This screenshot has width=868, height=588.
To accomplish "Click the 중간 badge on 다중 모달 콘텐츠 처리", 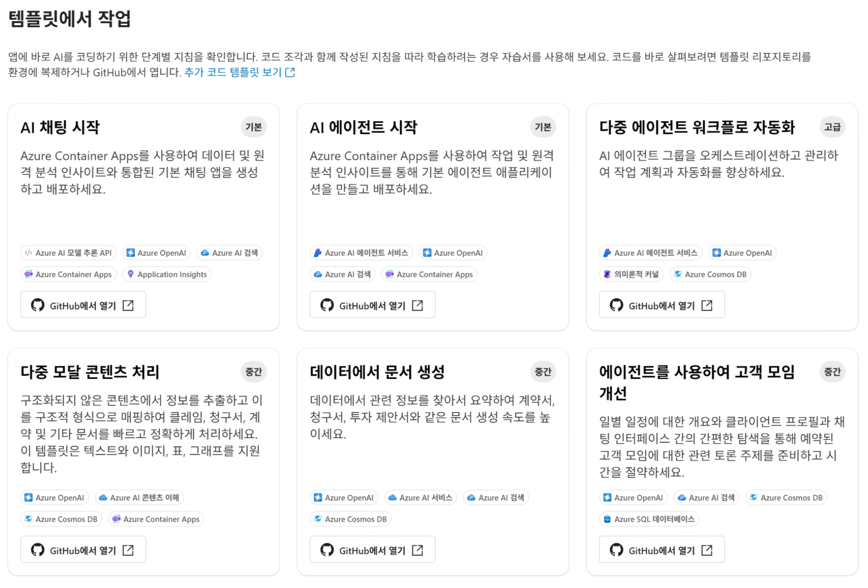I will 253,372.
